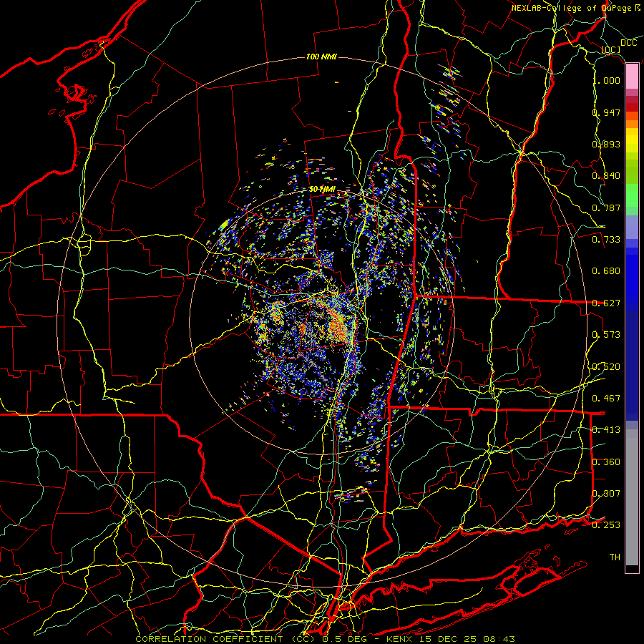The height and width of the screenshot is (644, 644).
Task: Click the 0.893 color scale value
Action: (606, 144)
